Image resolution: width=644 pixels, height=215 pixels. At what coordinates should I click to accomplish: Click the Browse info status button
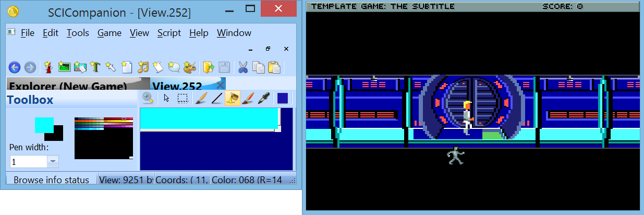[x=51, y=180]
